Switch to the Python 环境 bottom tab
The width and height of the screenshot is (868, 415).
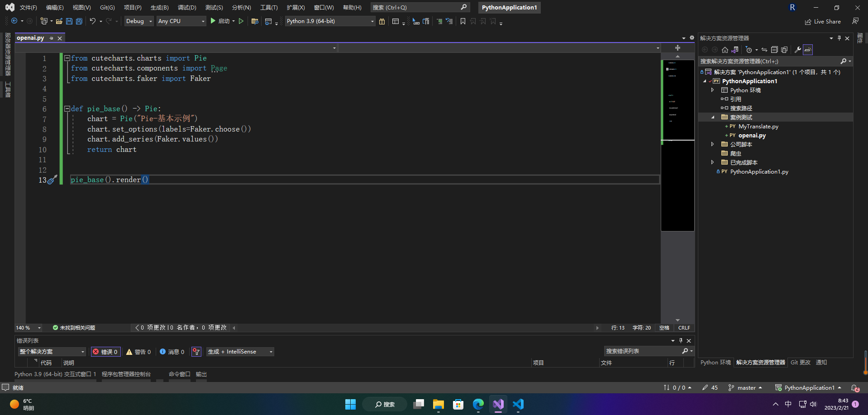point(715,363)
